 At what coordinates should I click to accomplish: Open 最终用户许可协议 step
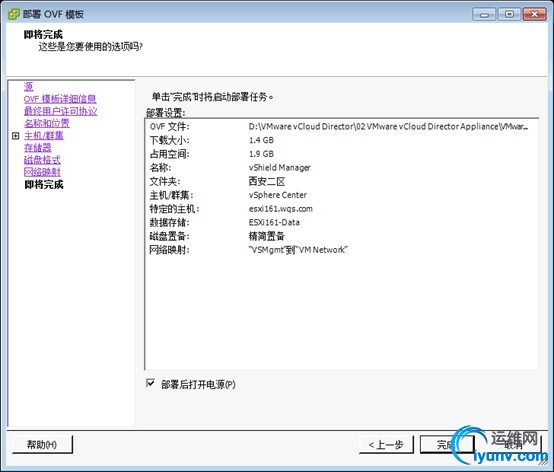pos(60,111)
